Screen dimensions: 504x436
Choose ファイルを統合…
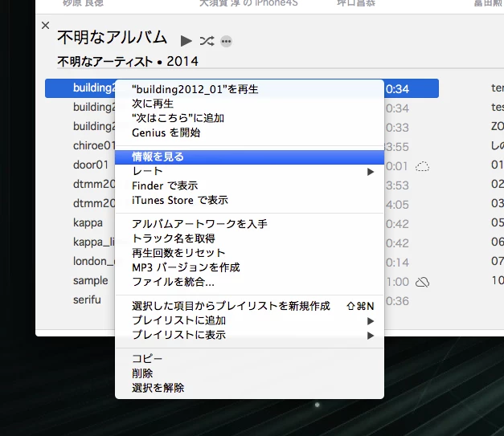(x=249, y=282)
